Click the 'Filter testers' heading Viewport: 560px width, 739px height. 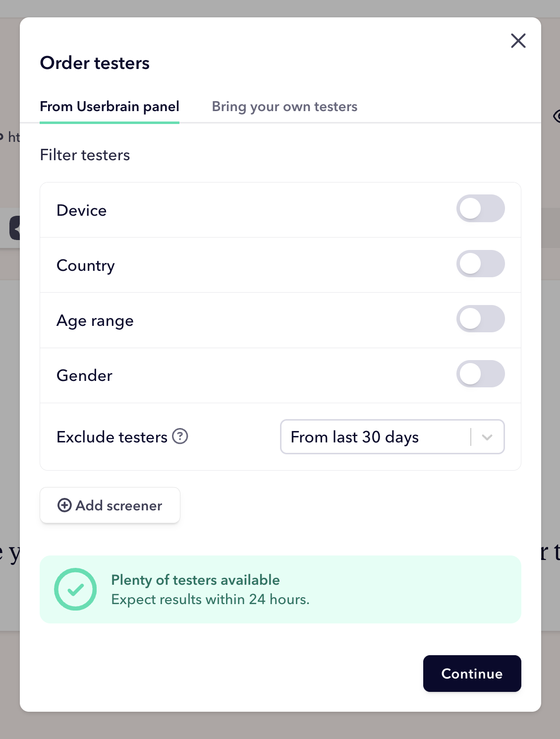(85, 155)
